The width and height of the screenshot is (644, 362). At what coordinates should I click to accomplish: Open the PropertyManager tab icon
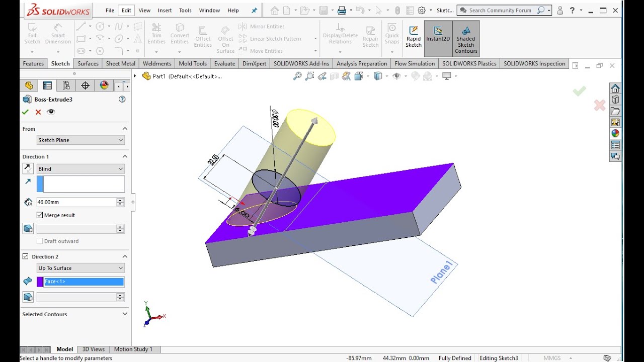coord(47,85)
